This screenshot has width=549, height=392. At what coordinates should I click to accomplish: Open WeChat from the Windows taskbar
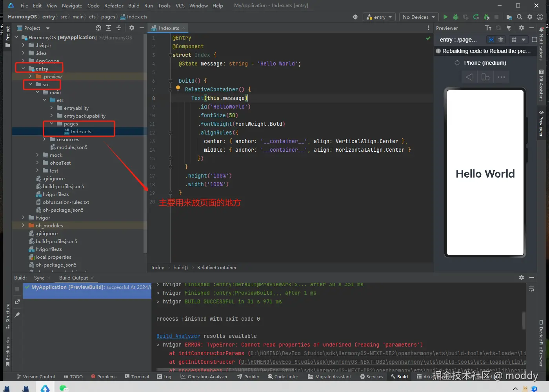coord(64,388)
